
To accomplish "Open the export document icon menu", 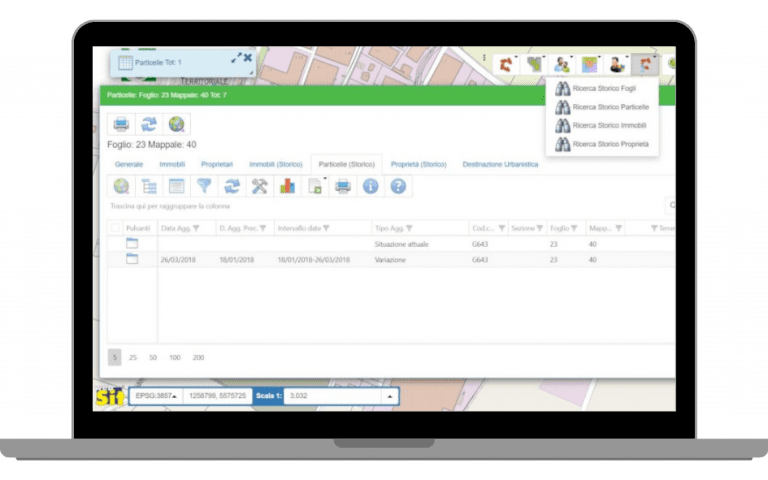I will click(315, 186).
